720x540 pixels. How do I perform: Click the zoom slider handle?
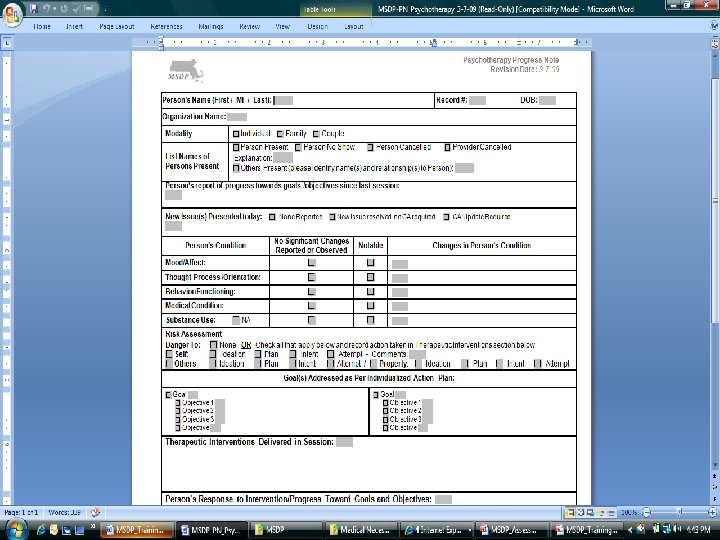[679, 512]
